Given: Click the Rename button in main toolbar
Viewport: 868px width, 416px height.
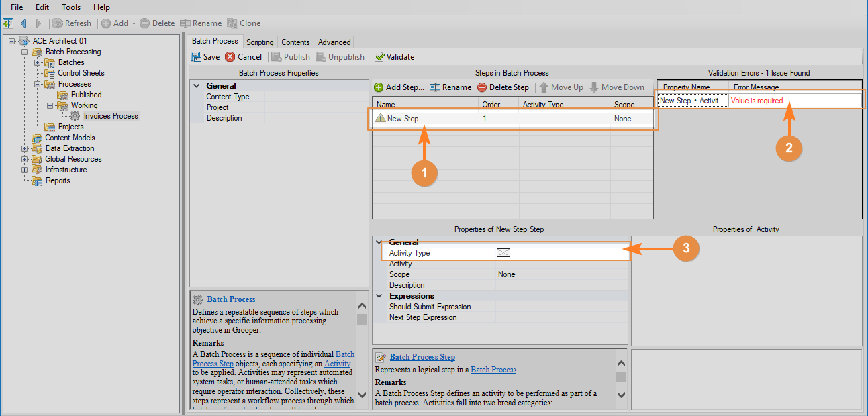Looking at the screenshot, I should coord(201,23).
